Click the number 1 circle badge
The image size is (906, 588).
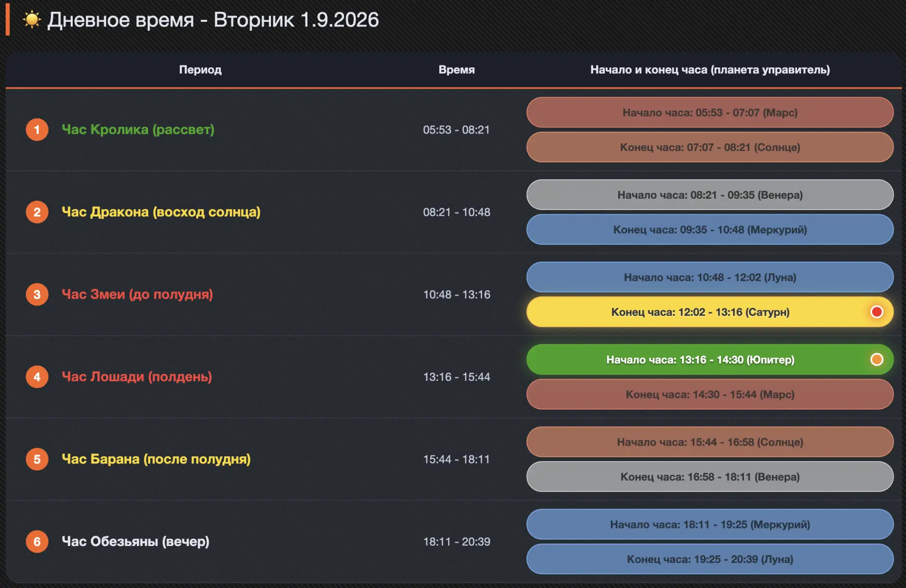[x=37, y=130]
